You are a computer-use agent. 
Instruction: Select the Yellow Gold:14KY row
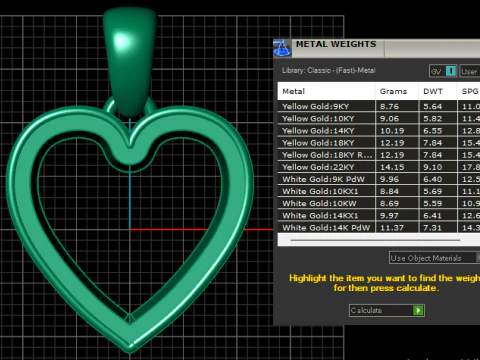pyautogui.click(x=379, y=131)
